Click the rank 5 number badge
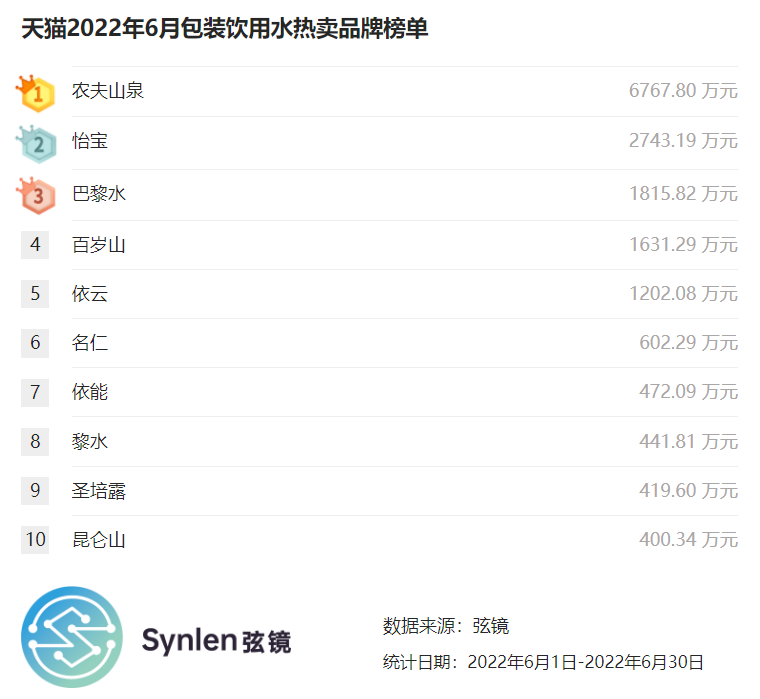This screenshot has height=699, width=760. pos(35,293)
